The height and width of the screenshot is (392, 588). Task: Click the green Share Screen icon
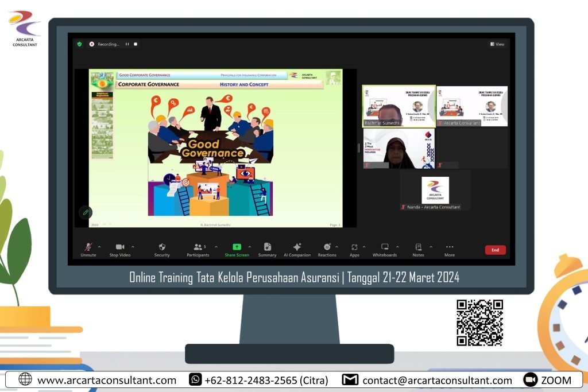237,247
